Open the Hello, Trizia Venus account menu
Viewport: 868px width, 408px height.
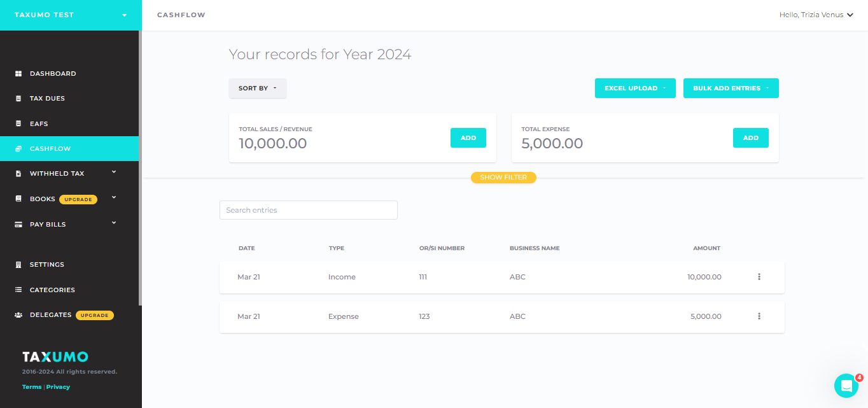[x=816, y=14]
